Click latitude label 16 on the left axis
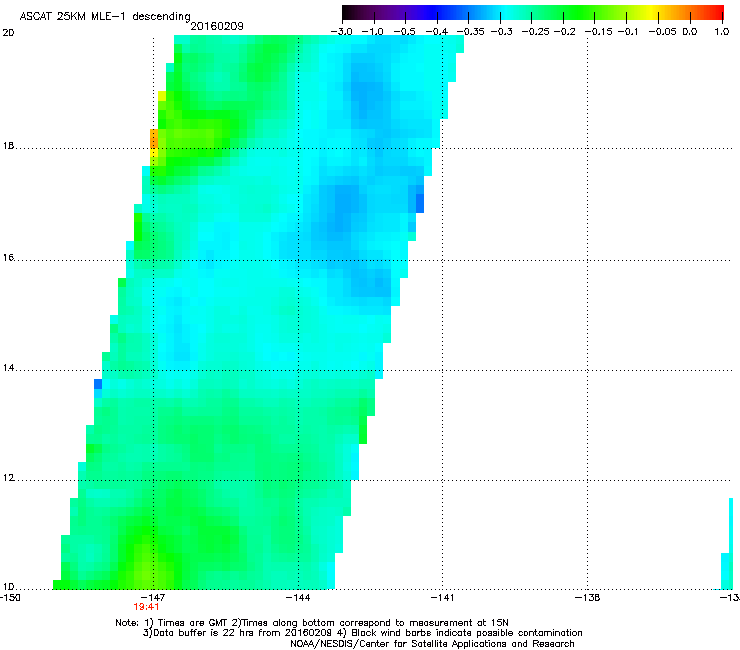This screenshot has height=650, width=740. point(8,257)
